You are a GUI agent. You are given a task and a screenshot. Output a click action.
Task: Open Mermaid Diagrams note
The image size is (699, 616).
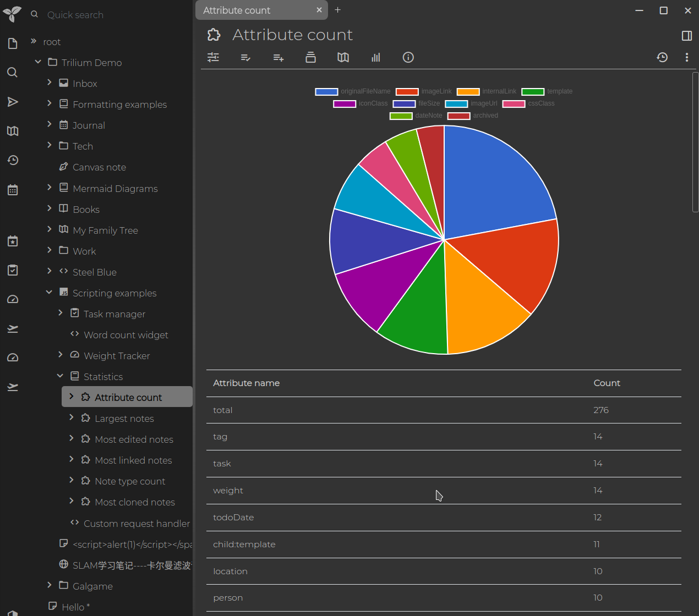point(115,189)
